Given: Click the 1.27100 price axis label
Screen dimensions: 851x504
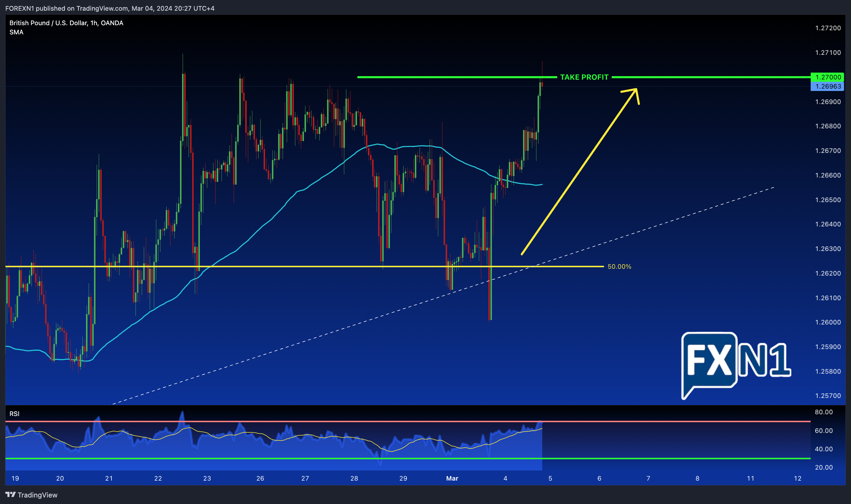Looking at the screenshot, I should pos(828,53).
